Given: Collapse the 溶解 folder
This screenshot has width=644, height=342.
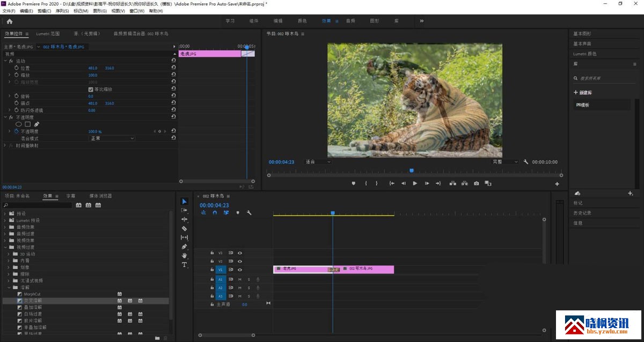Looking at the screenshot, I should point(9,287).
